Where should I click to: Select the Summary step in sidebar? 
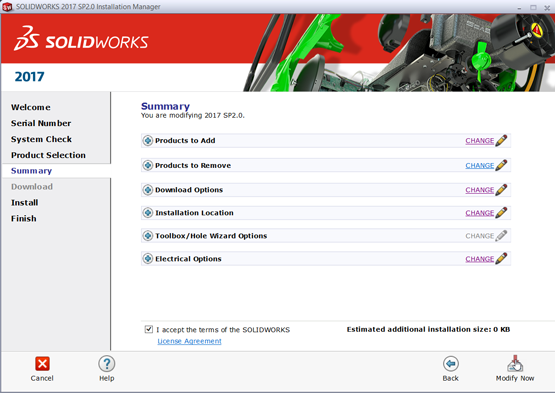(32, 171)
